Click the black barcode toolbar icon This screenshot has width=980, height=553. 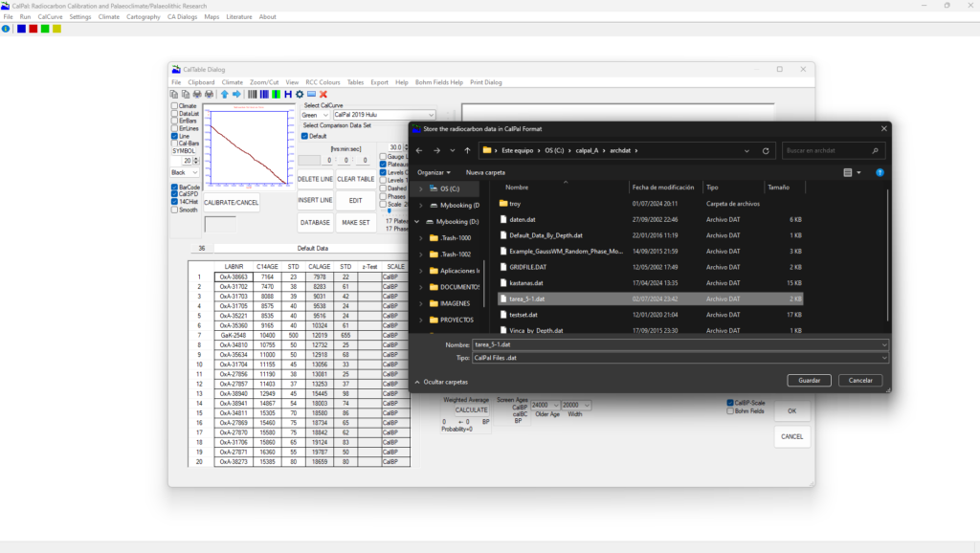tap(253, 94)
